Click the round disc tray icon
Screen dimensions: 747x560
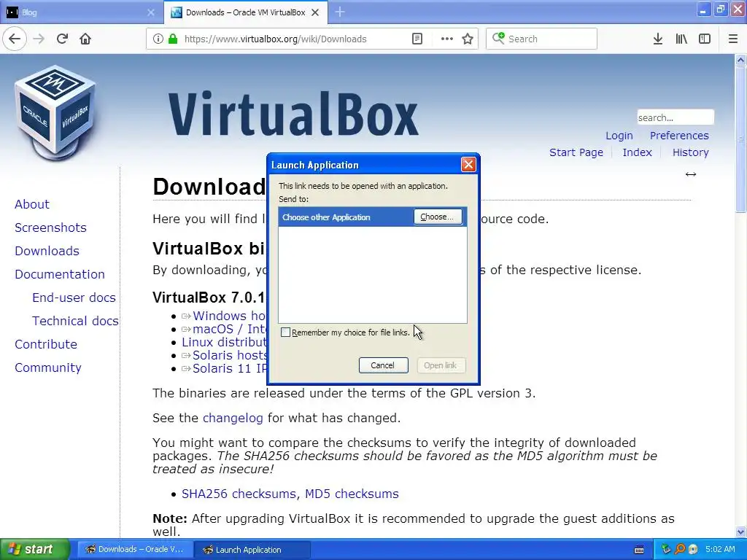coord(693,550)
